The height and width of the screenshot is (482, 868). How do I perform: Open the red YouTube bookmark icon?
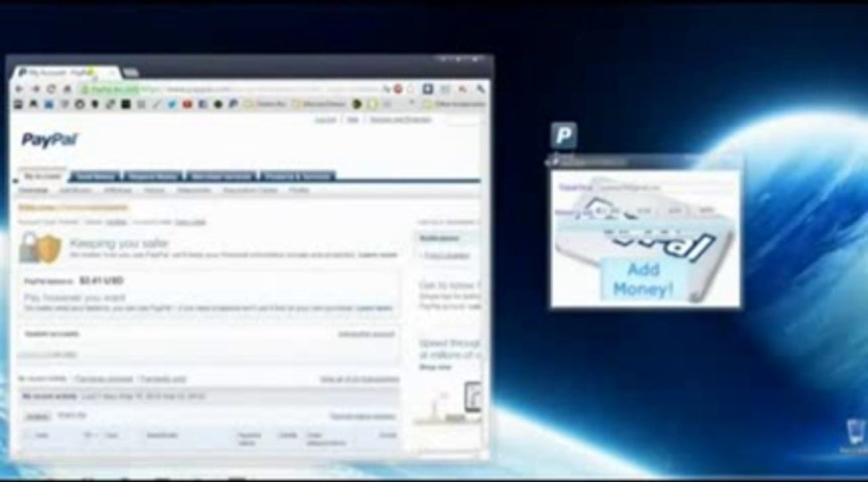point(188,104)
